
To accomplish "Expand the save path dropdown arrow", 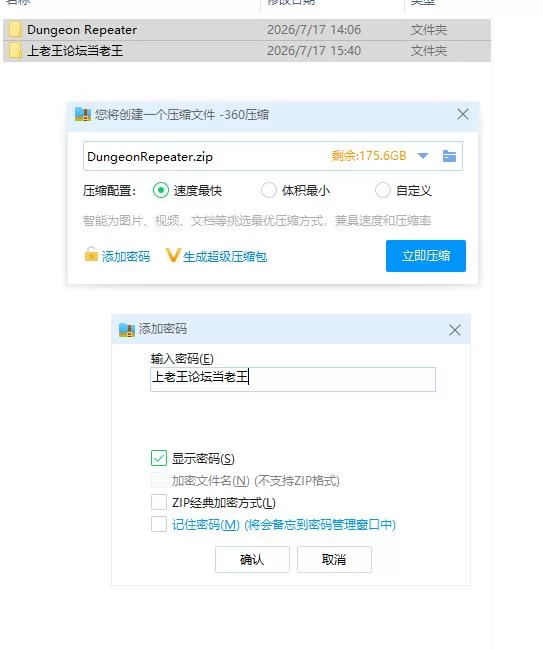I will point(423,156).
